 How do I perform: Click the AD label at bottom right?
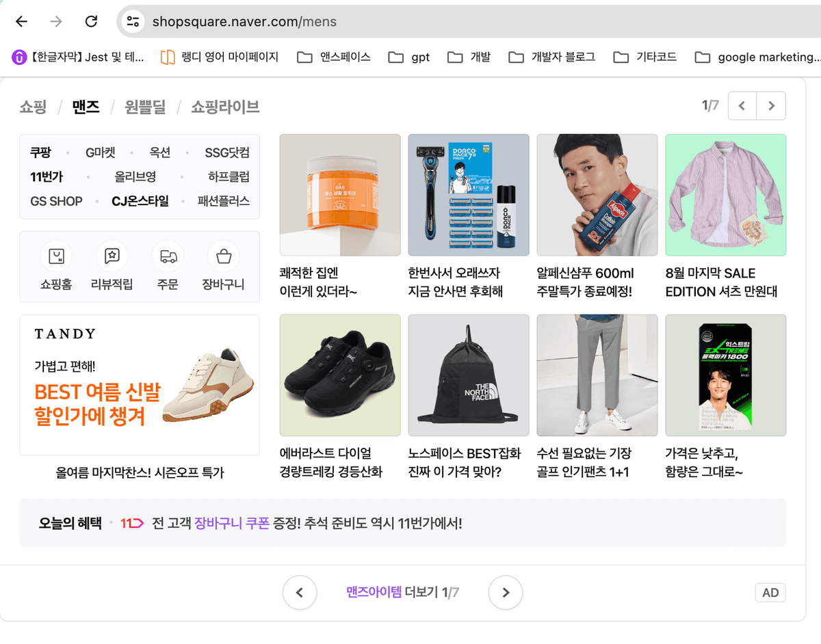click(x=770, y=593)
